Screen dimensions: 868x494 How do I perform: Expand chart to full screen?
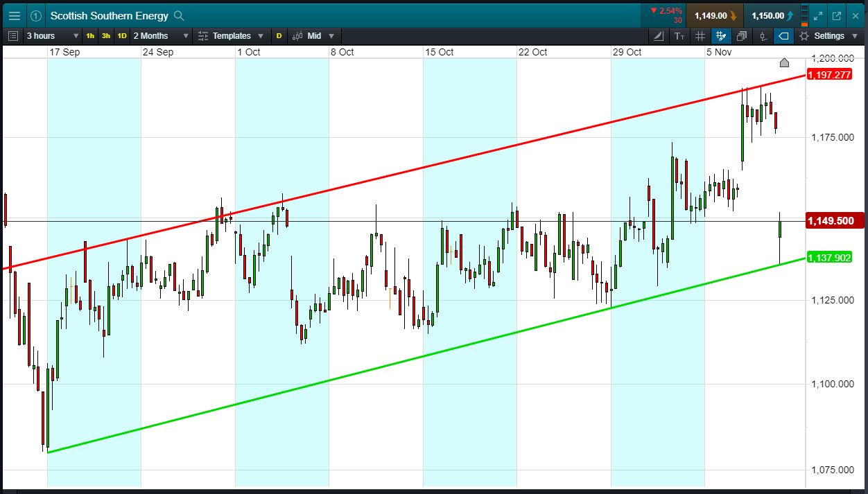819,15
